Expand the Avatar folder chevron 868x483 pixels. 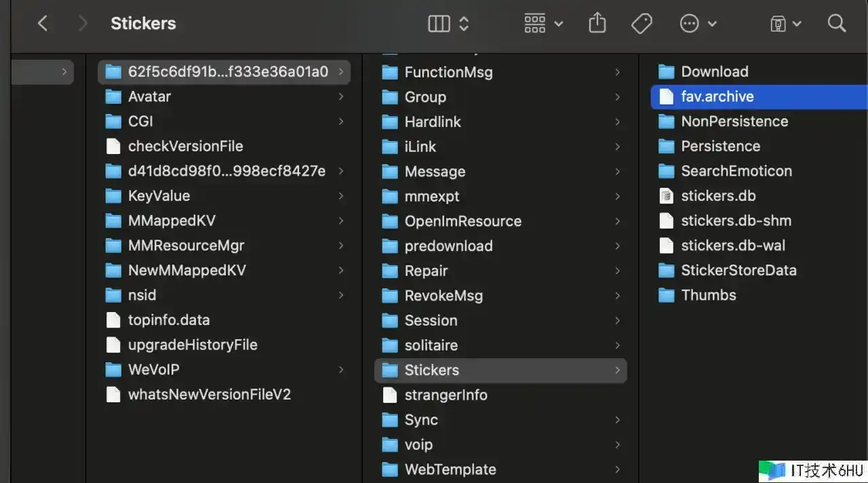[340, 97]
